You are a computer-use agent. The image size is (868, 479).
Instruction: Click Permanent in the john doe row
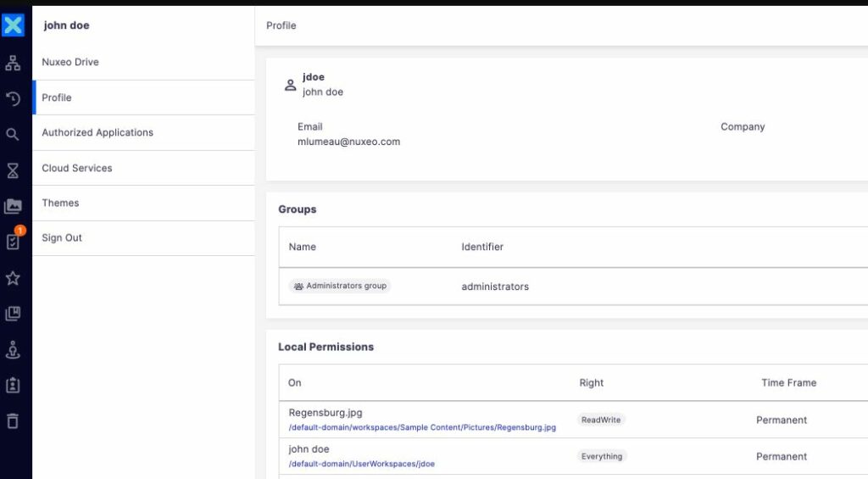tap(781, 457)
